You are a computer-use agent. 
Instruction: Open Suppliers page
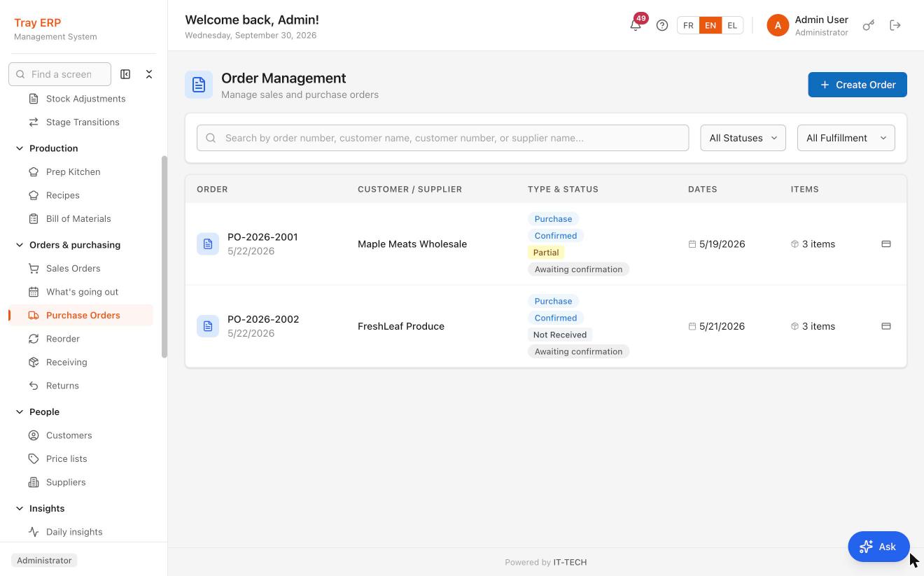[x=66, y=482]
